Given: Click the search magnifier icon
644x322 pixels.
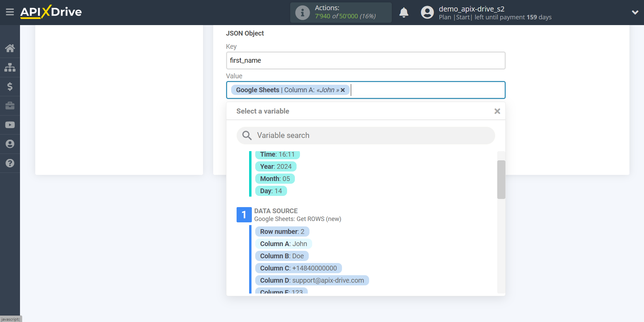Looking at the screenshot, I should pyautogui.click(x=247, y=136).
